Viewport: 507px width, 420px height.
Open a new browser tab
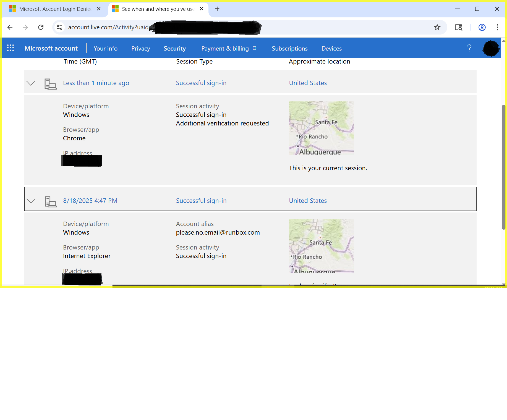pos(217,9)
